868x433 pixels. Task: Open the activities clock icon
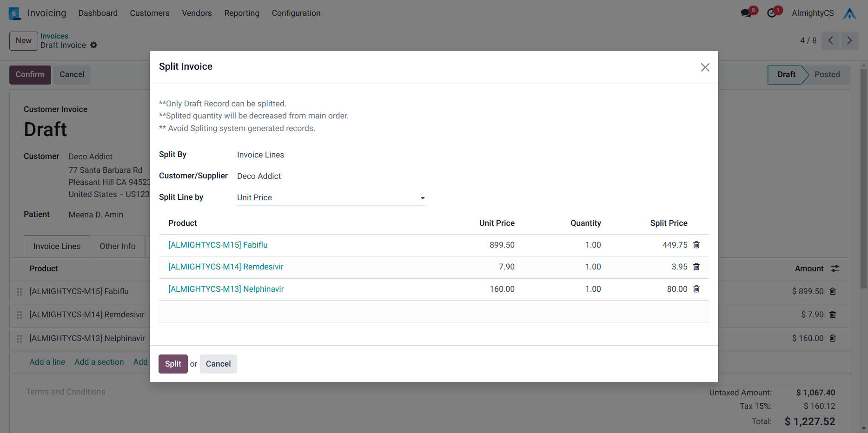(x=772, y=13)
